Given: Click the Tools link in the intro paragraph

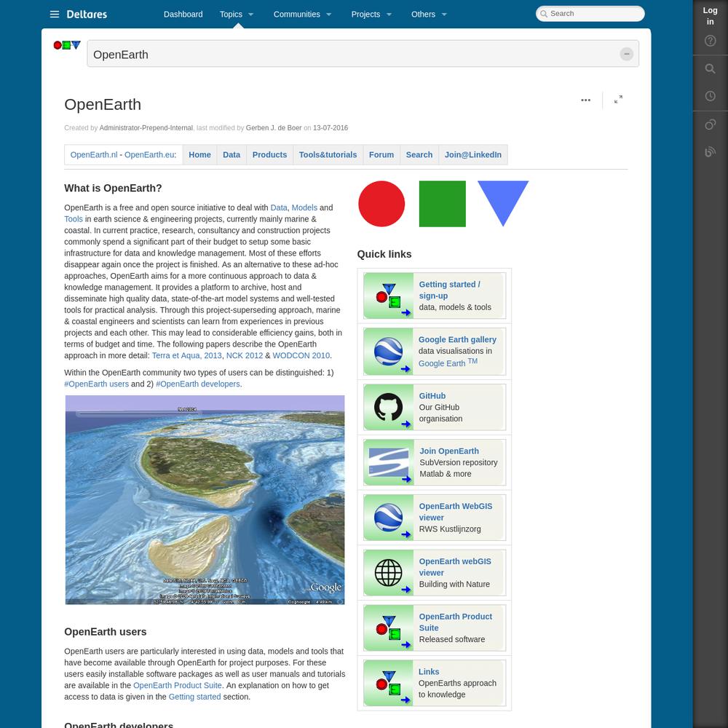Looking at the screenshot, I should (74, 219).
